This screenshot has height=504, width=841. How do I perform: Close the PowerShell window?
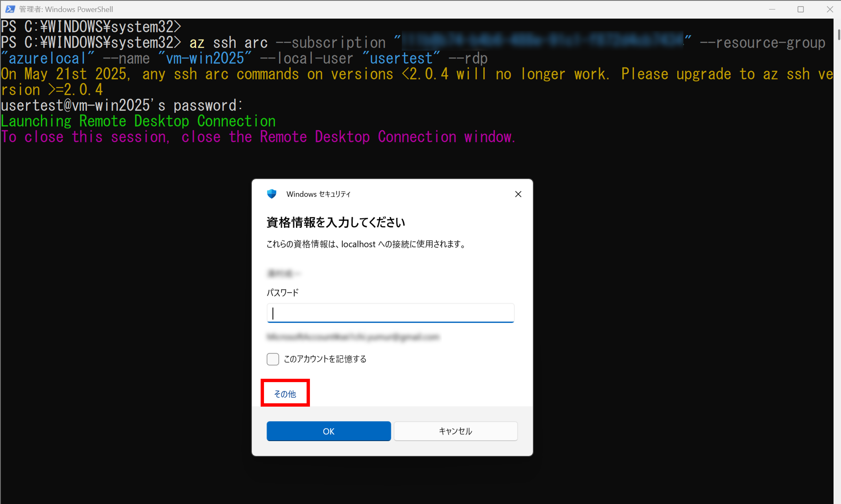[830, 9]
